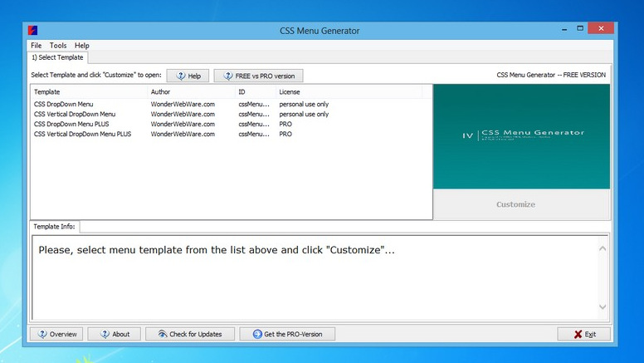This screenshot has height=363, width=644.
Task: Maximize the CSS Menu Generator window
Action: [x=580, y=29]
